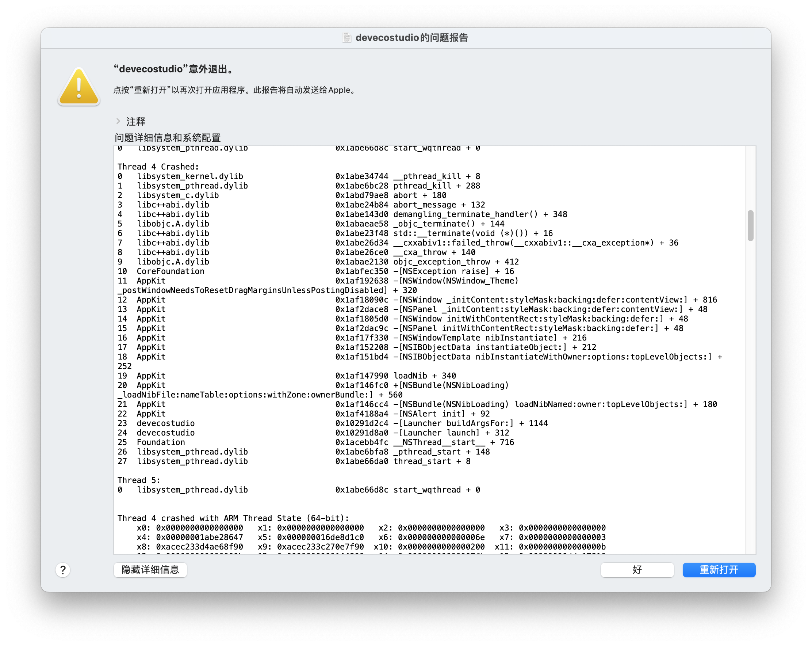Click the 隐藏详细信息 button
The height and width of the screenshot is (646, 812).
[150, 570]
